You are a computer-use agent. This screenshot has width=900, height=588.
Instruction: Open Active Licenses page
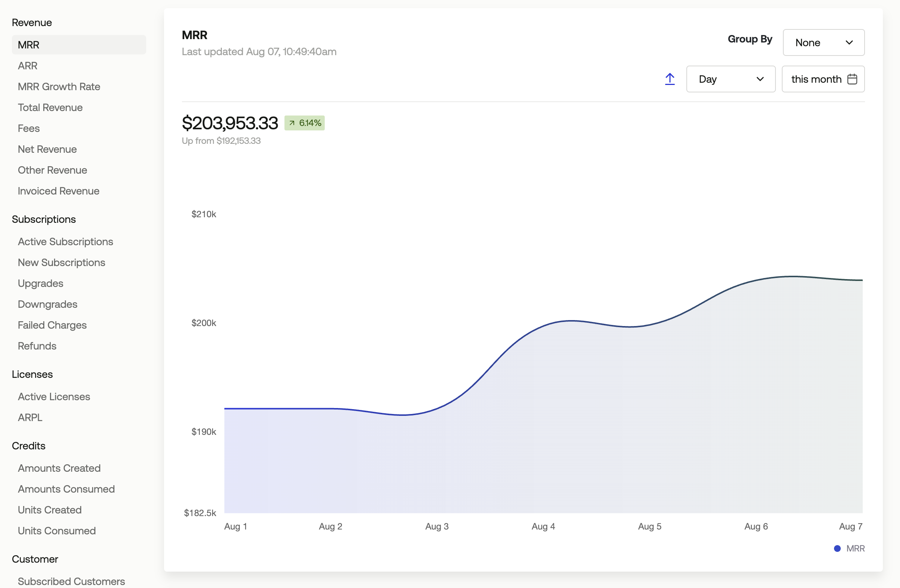click(54, 396)
